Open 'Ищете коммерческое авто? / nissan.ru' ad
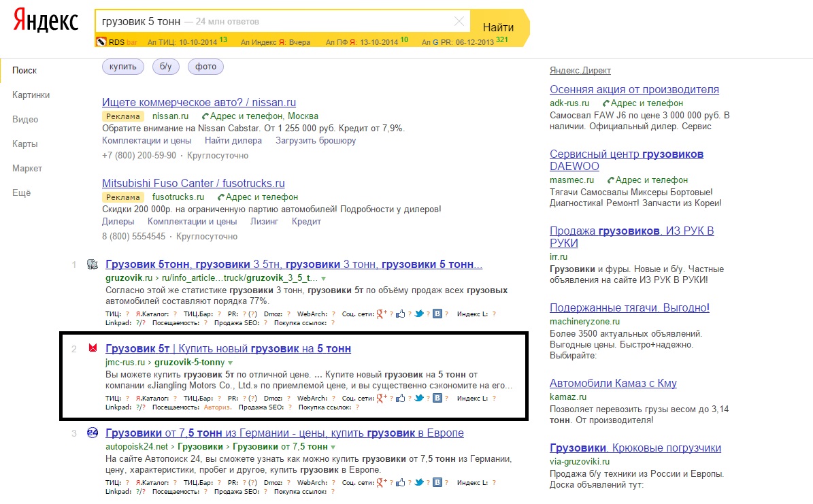The height and width of the screenshot is (504, 813). coord(199,102)
